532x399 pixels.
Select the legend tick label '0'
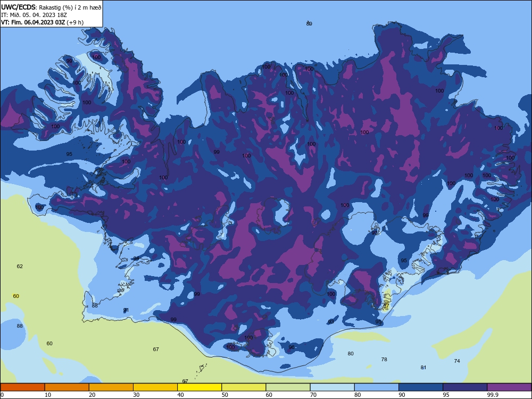point(2,395)
